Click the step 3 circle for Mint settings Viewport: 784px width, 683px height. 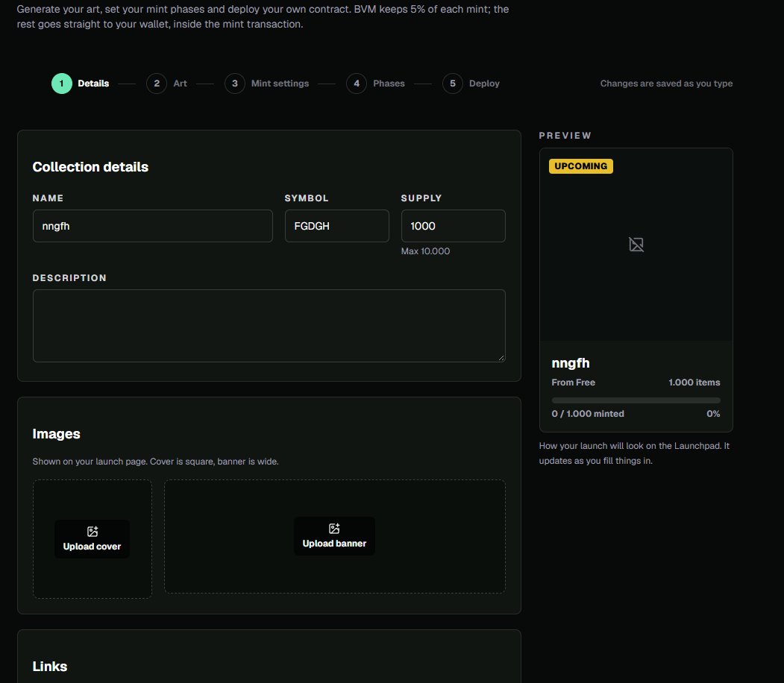pos(234,84)
